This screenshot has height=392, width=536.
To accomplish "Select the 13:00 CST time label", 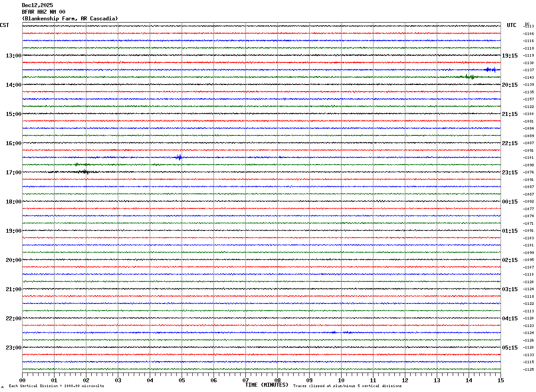I will [13, 56].
